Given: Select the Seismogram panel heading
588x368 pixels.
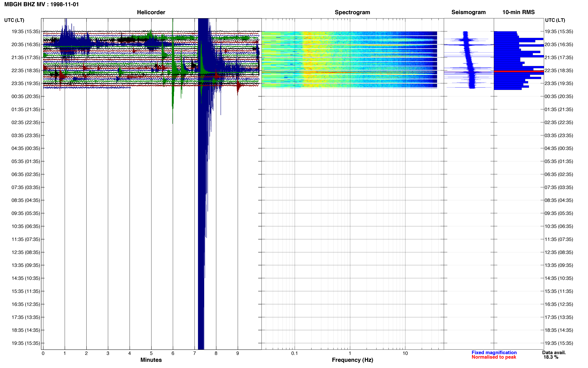Looking at the screenshot, I should [x=468, y=12].
